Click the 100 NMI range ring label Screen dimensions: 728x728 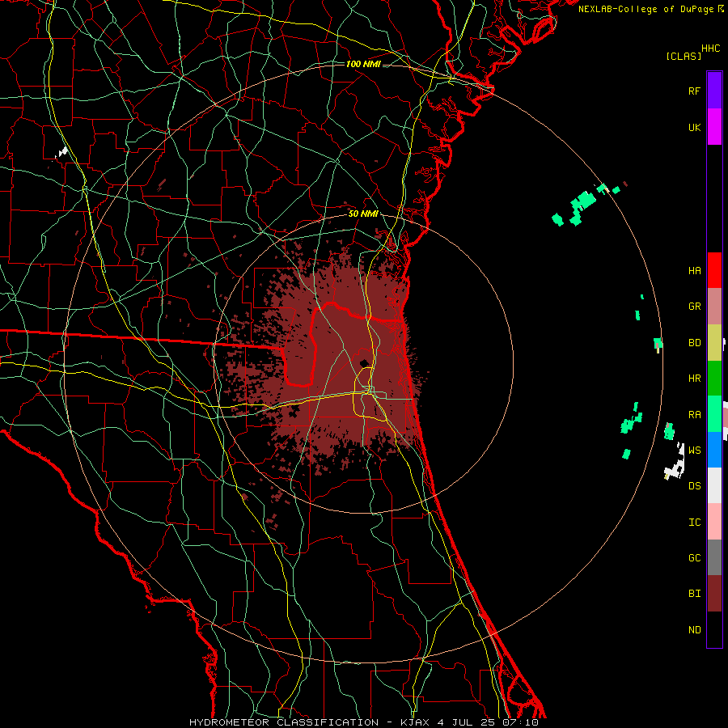(x=363, y=64)
